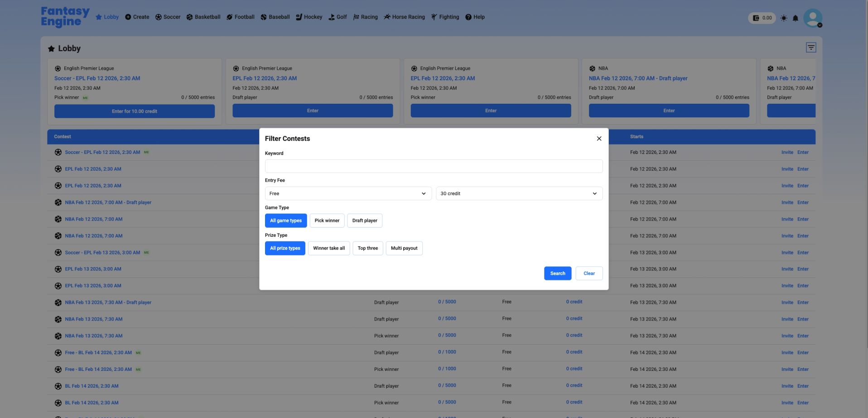
Task: Select 'All game types' filter
Action: click(x=286, y=221)
